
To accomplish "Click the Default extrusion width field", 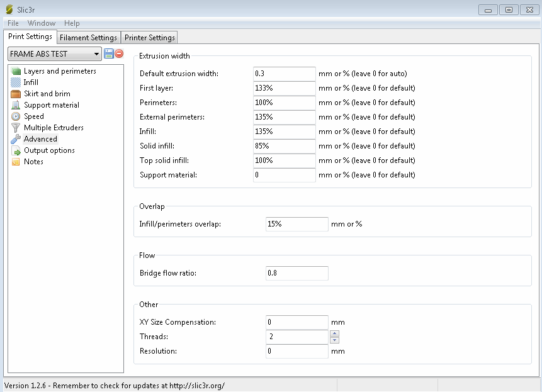I will pos(284,74).
